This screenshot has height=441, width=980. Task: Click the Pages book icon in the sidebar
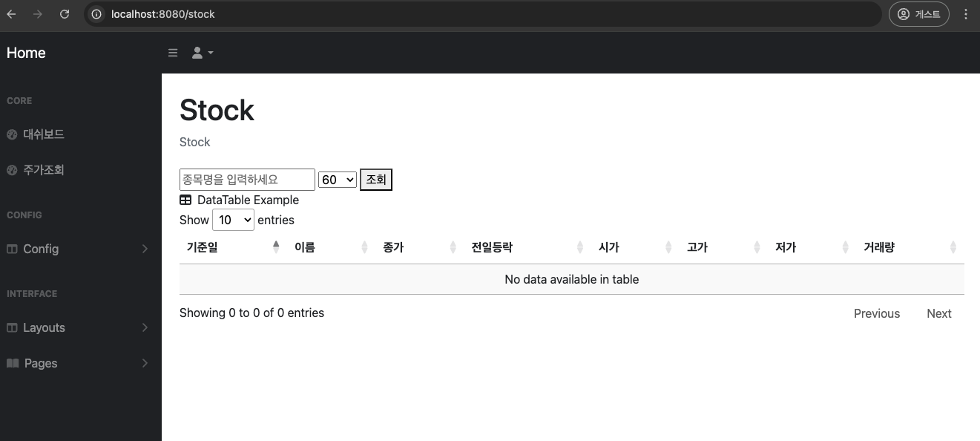pos(13,363)
